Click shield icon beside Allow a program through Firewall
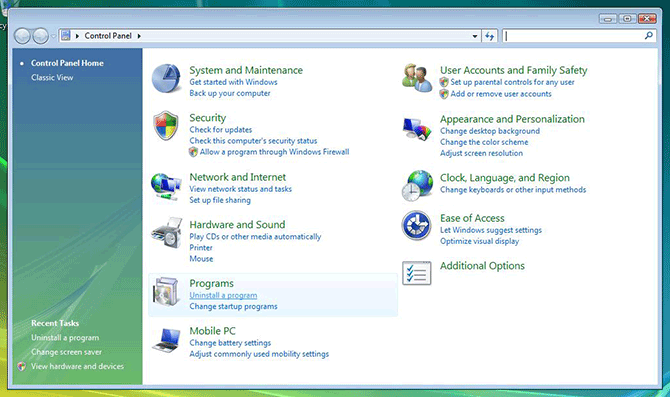Viewport: 670px width, 397px height. click(x=193, y=152)
